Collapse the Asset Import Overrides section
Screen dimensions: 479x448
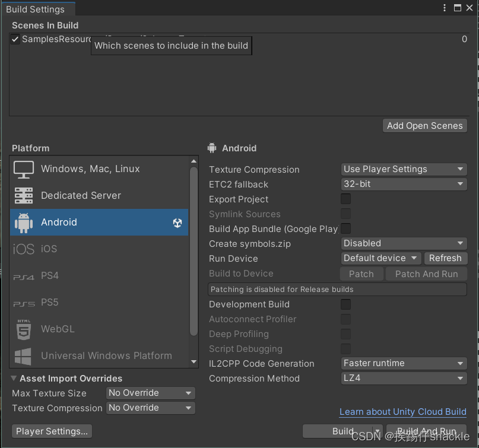click(x=14, y=379)
